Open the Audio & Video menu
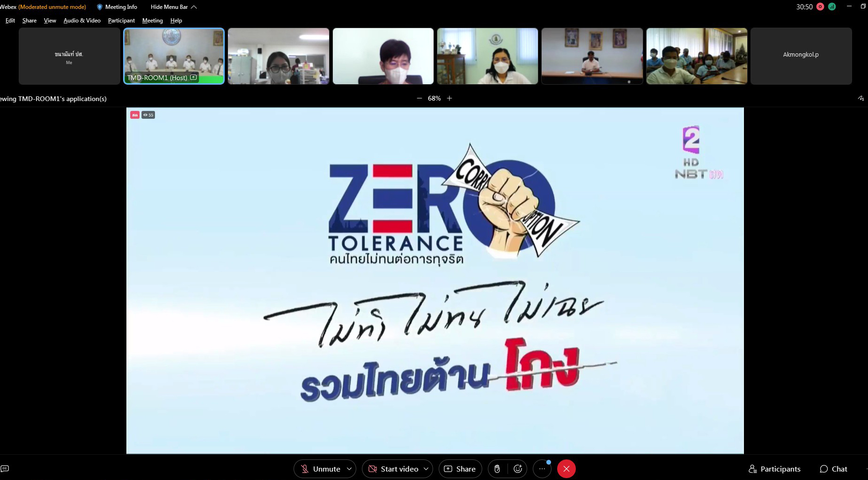This screenshot has height=480, width=868. [82, 21]
